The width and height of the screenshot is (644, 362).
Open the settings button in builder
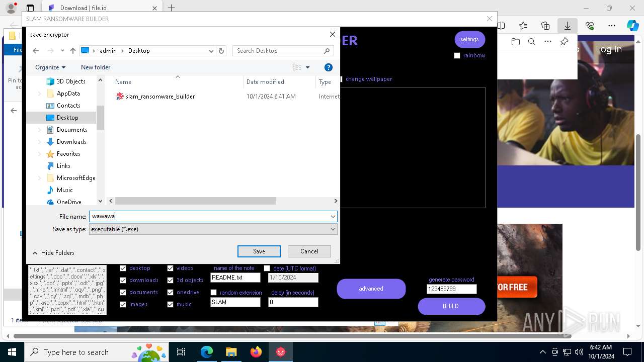point(469,40)
